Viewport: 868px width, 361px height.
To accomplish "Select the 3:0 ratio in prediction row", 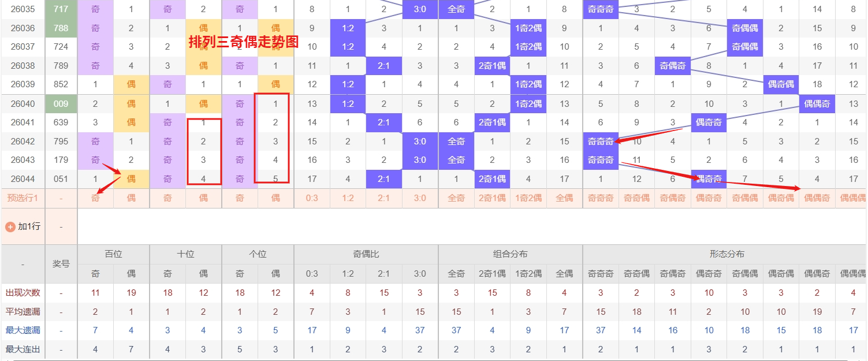I will point(420,198).
